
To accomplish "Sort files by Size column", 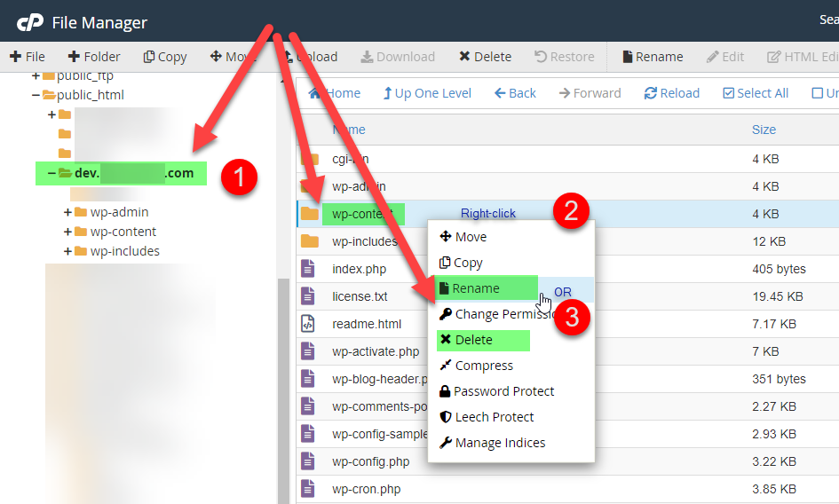I will (764, 130).
